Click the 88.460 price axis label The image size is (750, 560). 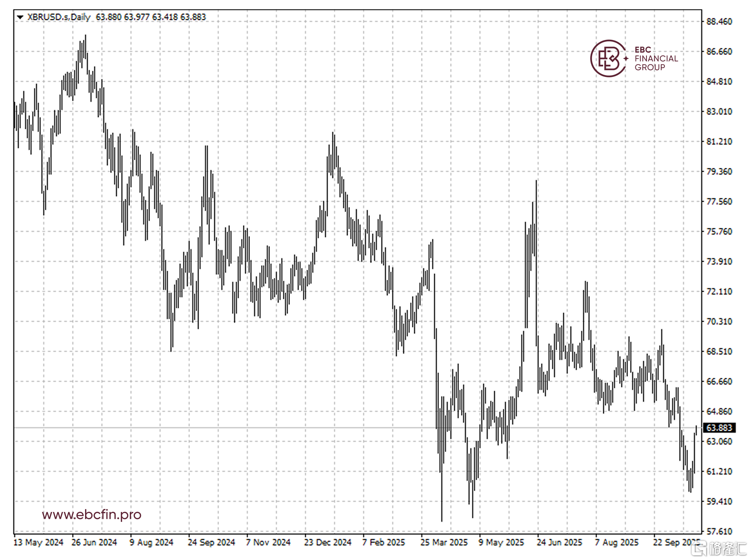(x=719, y=21)
